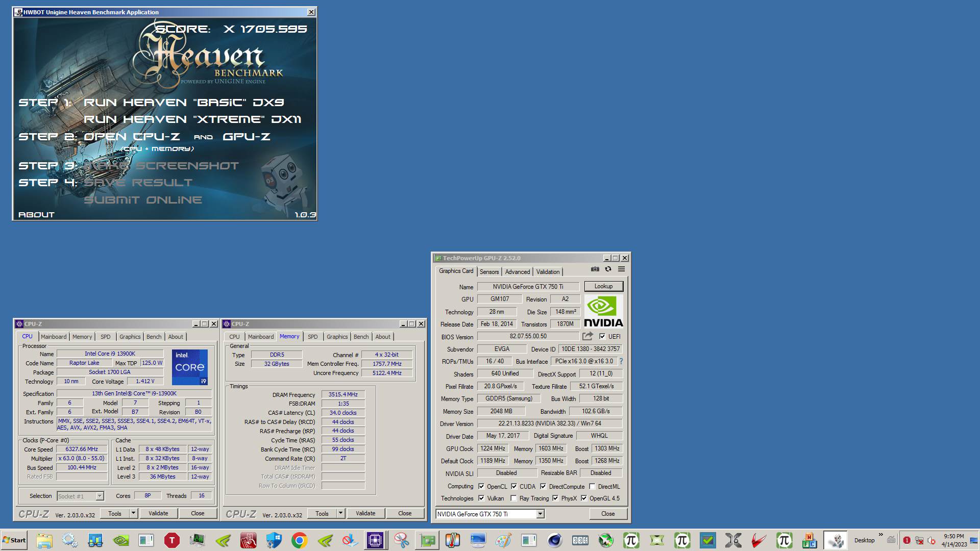Open Bench tab in left CPU-Z window

[154, 337]
